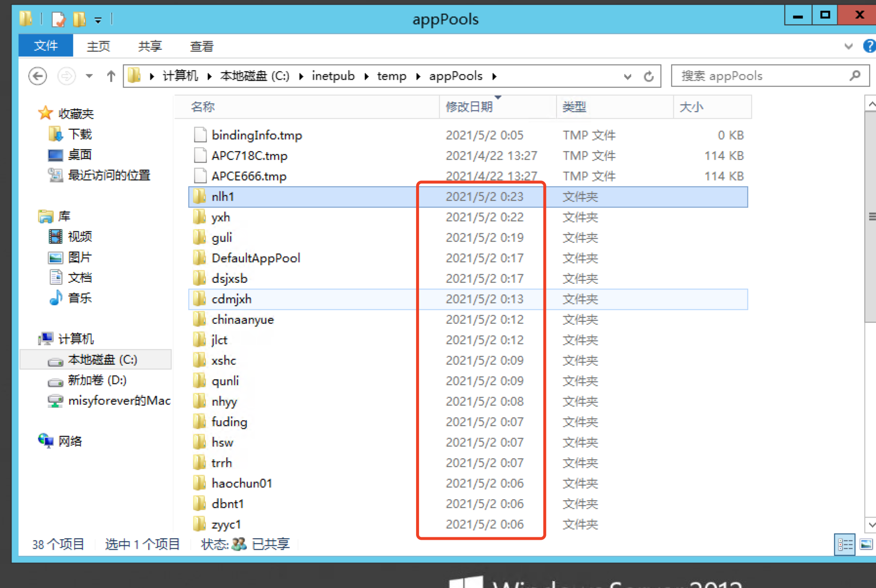This screenshot has width=876, height=588.
Task: Open the recent locations dropdown next to navigation arrows
Action: [88, 76]
